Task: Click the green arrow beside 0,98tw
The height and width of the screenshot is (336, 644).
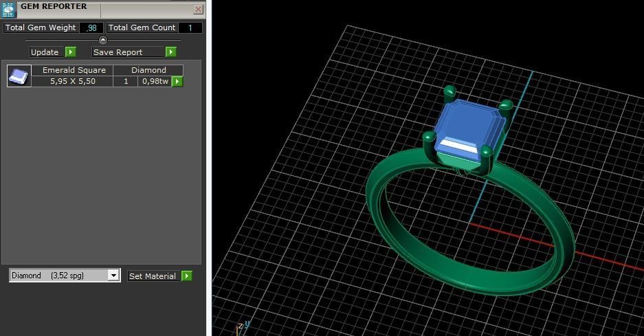Action: point(177,81)
